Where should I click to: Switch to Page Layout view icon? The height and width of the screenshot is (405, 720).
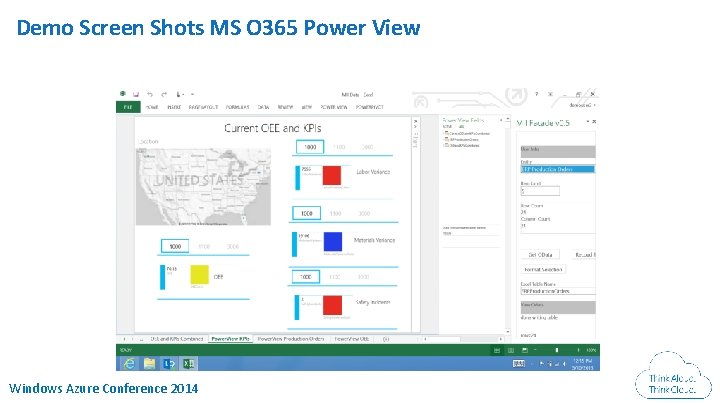click(511, 350)
